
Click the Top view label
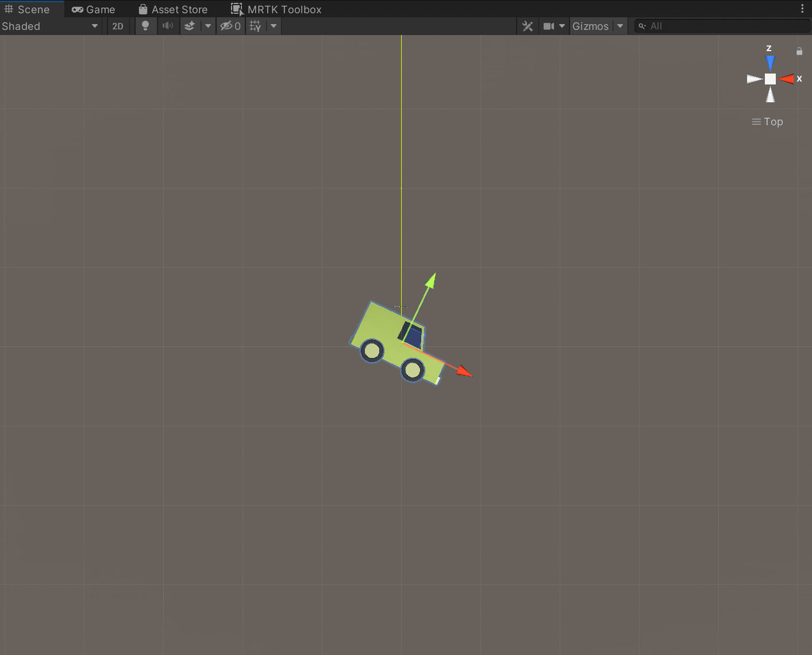pyautogui.click(x=772, y=121)
